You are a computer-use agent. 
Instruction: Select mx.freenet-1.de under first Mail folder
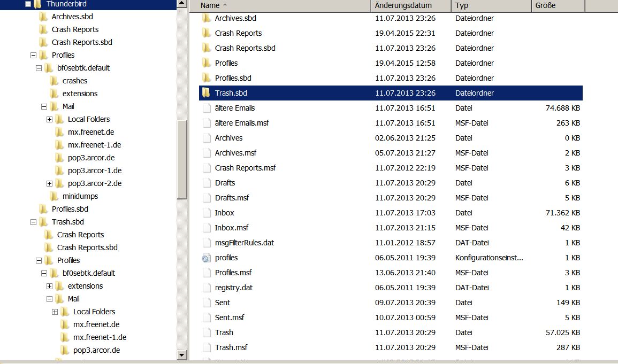94,145
